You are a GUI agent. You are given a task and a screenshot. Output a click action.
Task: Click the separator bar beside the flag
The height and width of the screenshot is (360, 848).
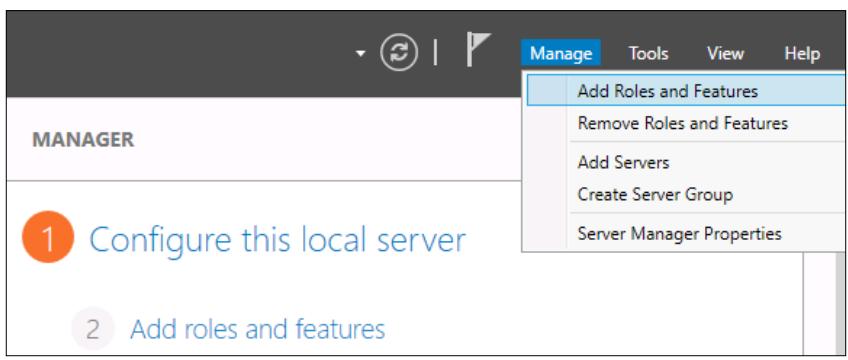435,52
